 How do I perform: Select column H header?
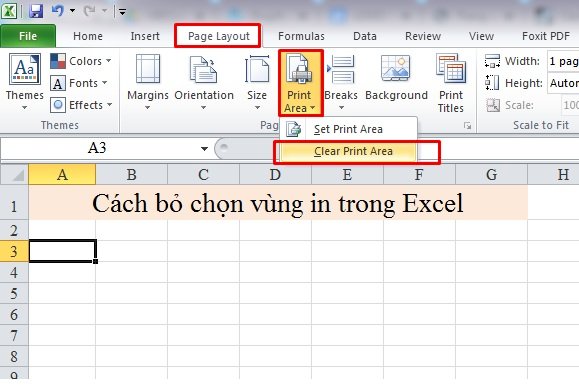point(554,174)
